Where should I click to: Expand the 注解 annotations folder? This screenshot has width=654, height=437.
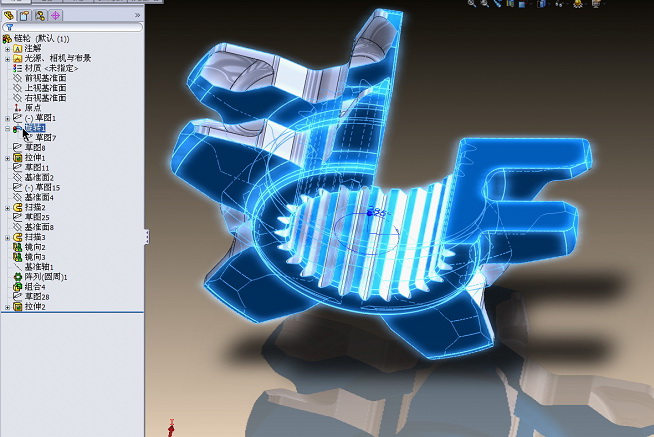tap(7, 49)
